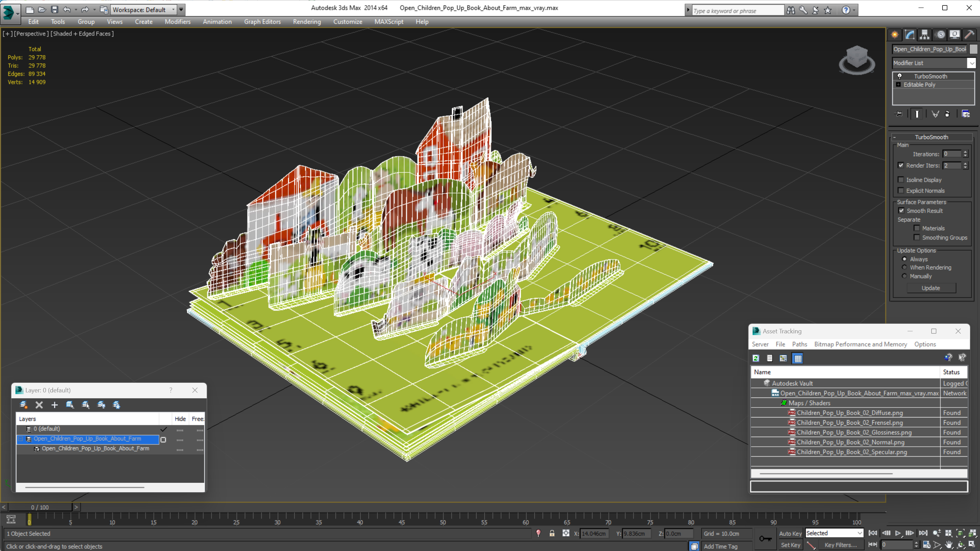The height and width of the screenshot is (551, 980).
Task: Click the Update button in TurboSmooth
Action: tap(931, 288)
